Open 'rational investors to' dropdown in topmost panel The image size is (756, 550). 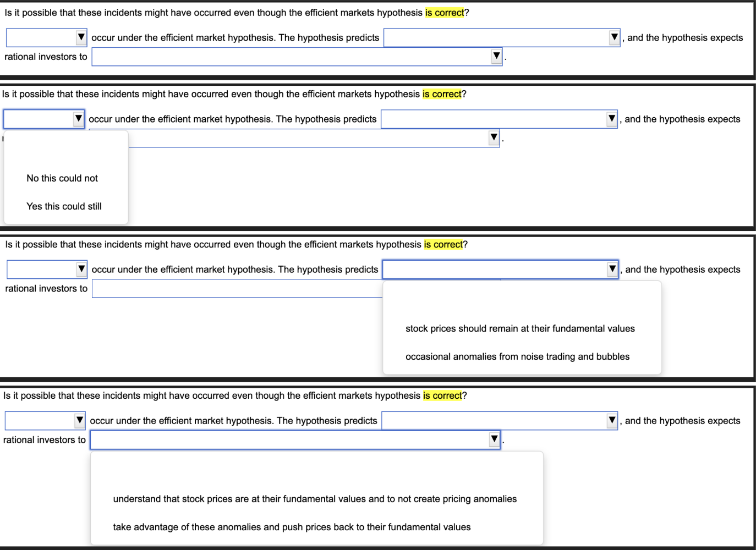(297, 57)
